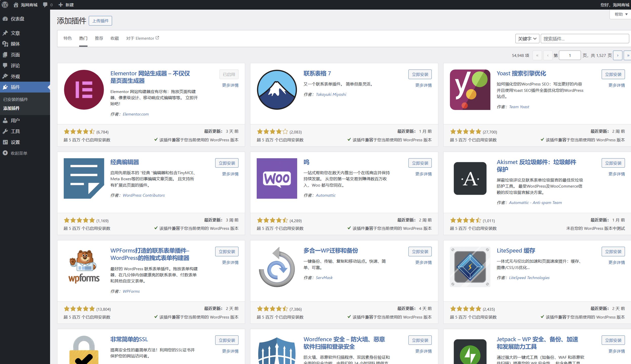Viewport: 631px width, 364px height.
Task: Open 页面 pages menu in sidebar
Action: coord(25,55)
